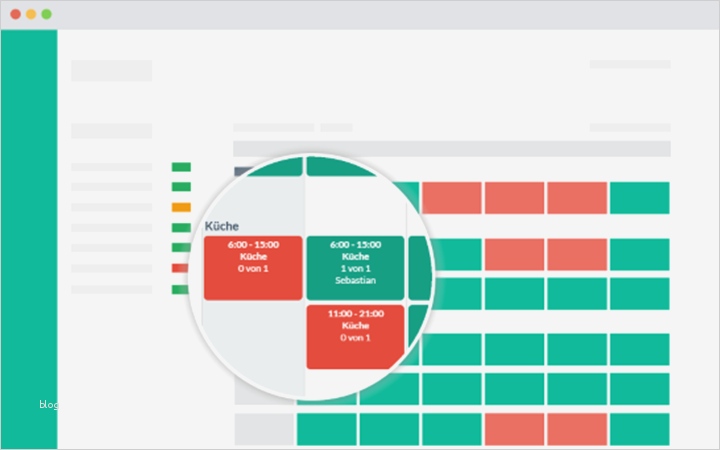Select the red 11:00 - 21:00 Küche shift

[x=355, y=337]
